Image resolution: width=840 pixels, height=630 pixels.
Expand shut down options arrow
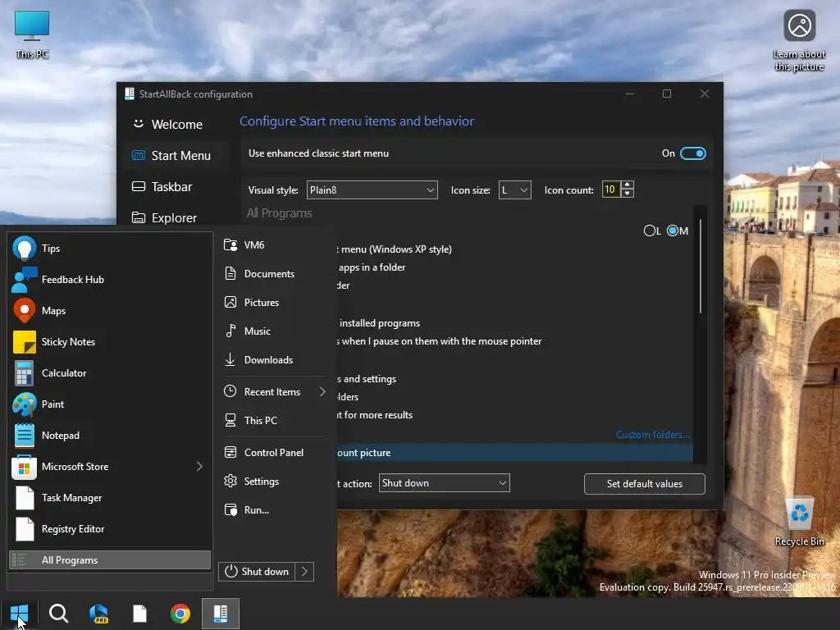(x=304, y=572)
